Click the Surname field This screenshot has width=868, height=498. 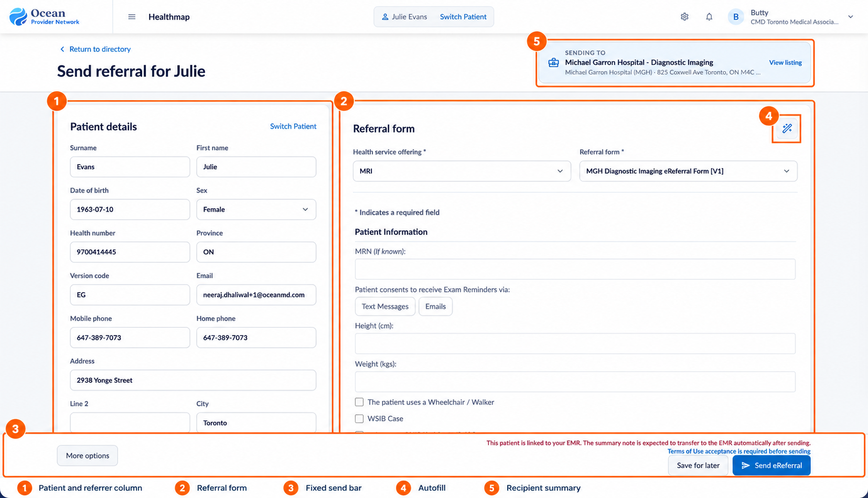130,167
